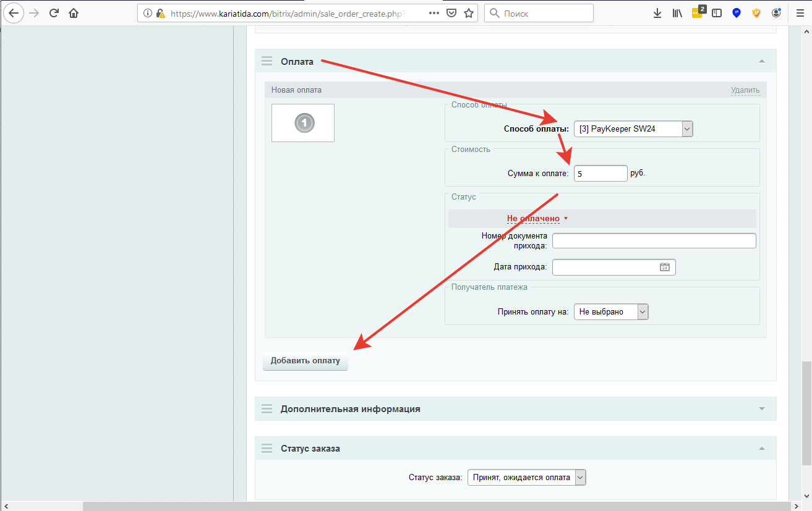Image resolution: width=812 pixels, height=511 pixels.
Task: Click the Удалить link to remove payment
Action: [745, 90]
